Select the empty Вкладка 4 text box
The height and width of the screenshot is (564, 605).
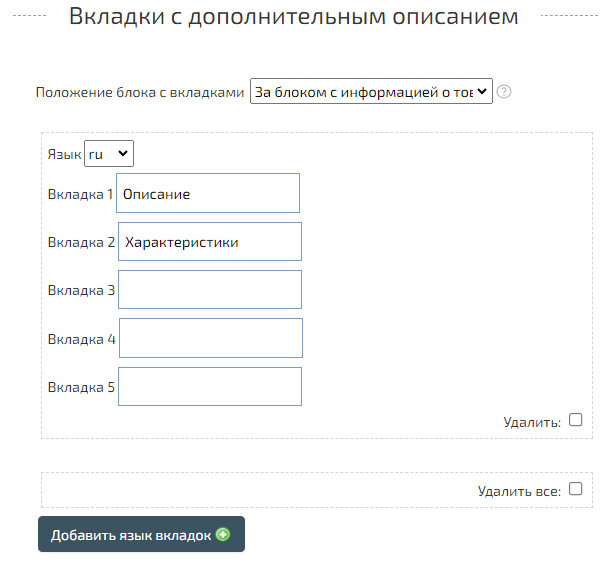pos(211,338)
